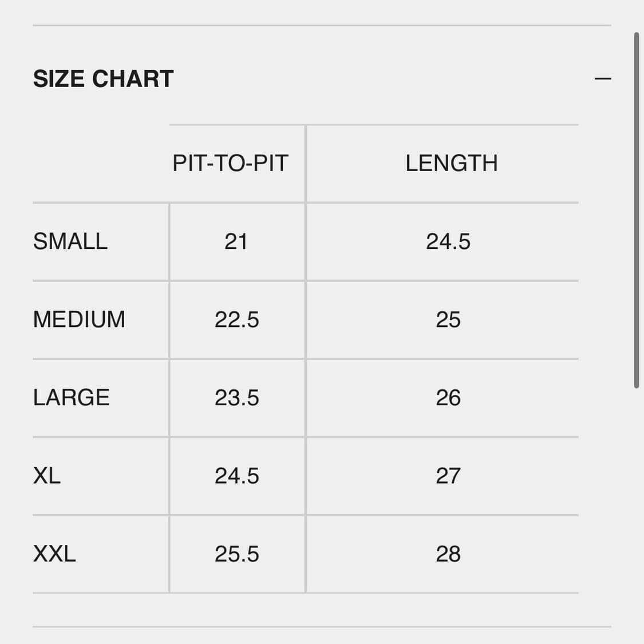Select Large pit-to-pit value 23.5

pos(237,398)
